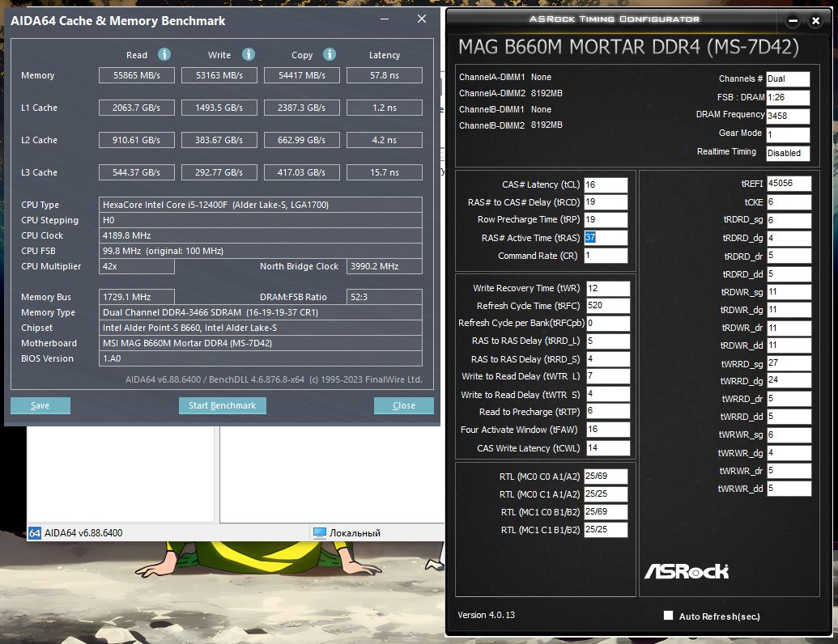Click the tRDRD_sg value field

pyautogui.click(x=789, y=220)
